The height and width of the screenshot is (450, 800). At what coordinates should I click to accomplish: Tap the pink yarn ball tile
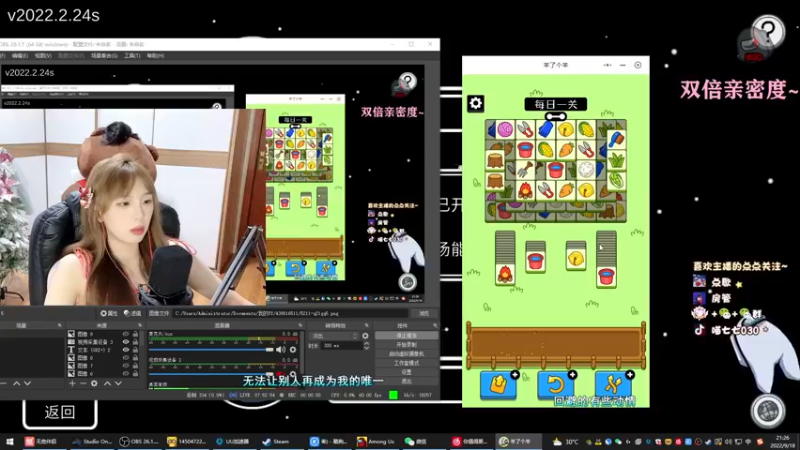pos(506,130)
